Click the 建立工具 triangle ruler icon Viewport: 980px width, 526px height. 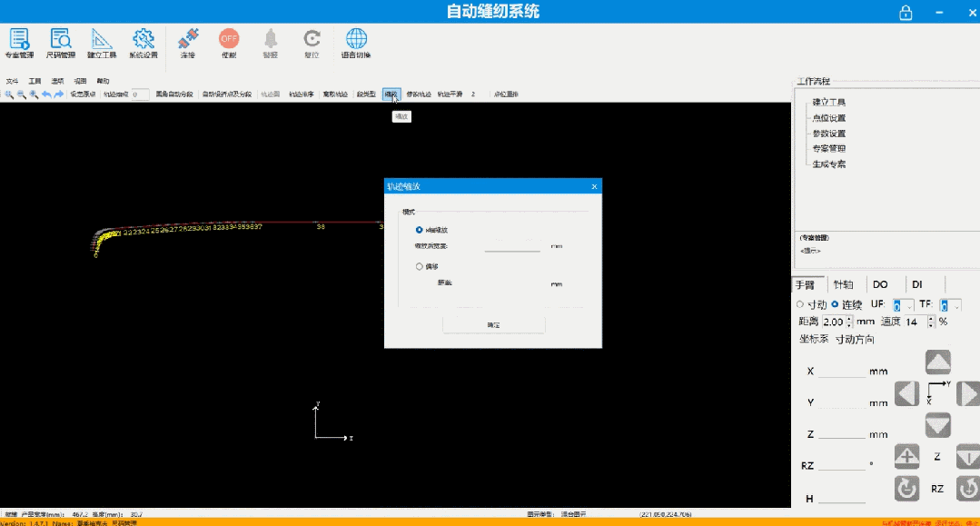[101, 39]
